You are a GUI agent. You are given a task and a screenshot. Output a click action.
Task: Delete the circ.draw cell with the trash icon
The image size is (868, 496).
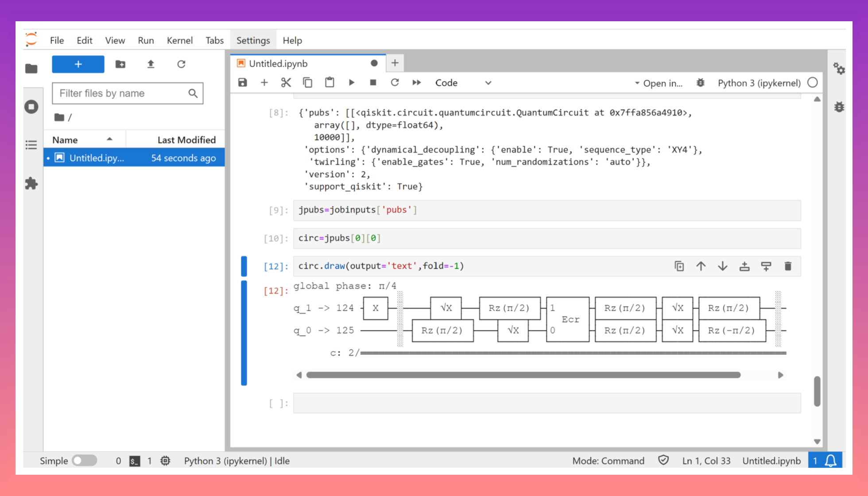pyautogui.click(x=788, y=266)
